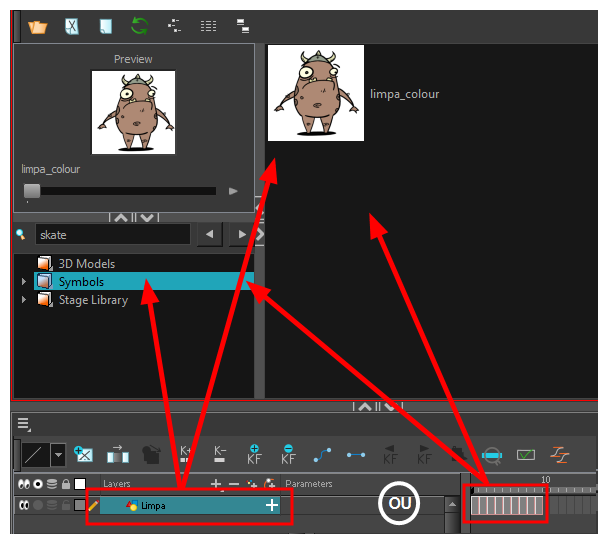Click the edit symbol page icon
Image resolution: width=608 pixels, height=544 pixels.
click(x=72, y=27)
